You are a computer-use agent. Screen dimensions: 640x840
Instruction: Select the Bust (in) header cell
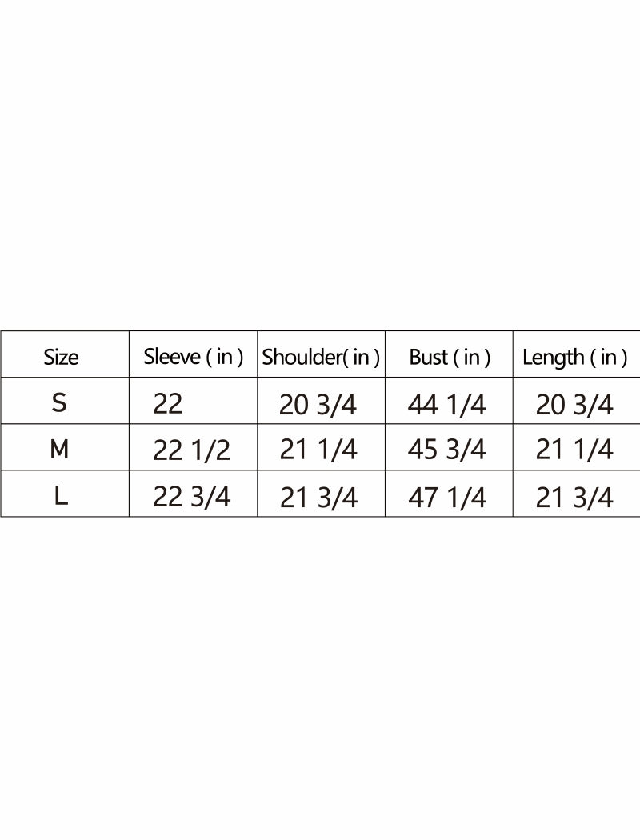449,357
